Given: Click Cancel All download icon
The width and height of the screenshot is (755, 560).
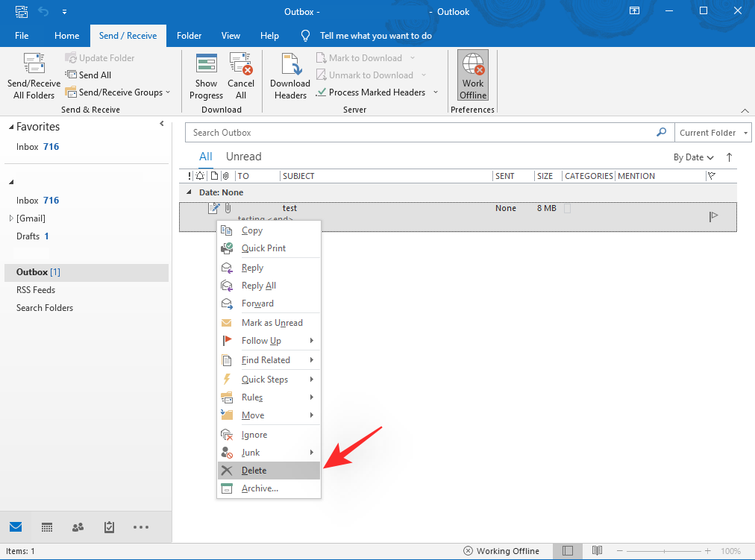Looking at the screenshot, I should tap(241, 64).
